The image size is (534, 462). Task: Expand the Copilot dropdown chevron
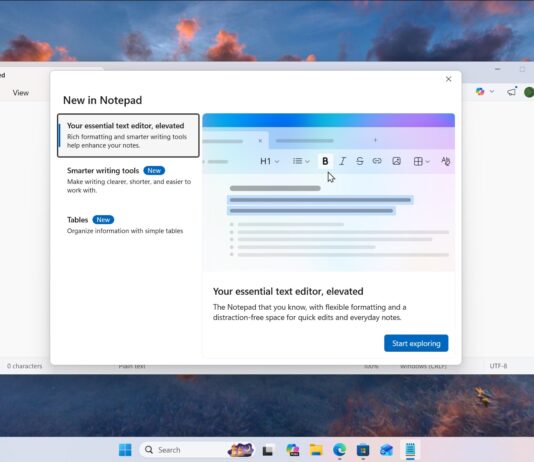click(492, 92)
